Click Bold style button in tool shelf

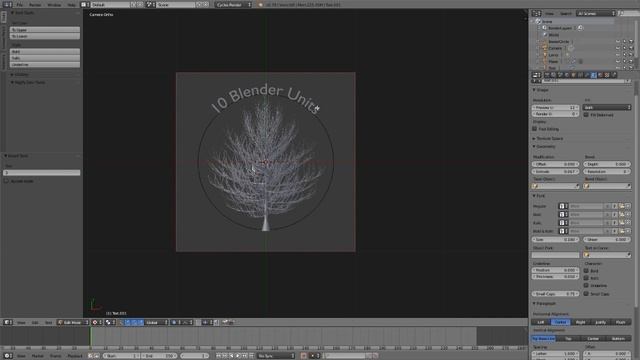[x=45, y=52]
